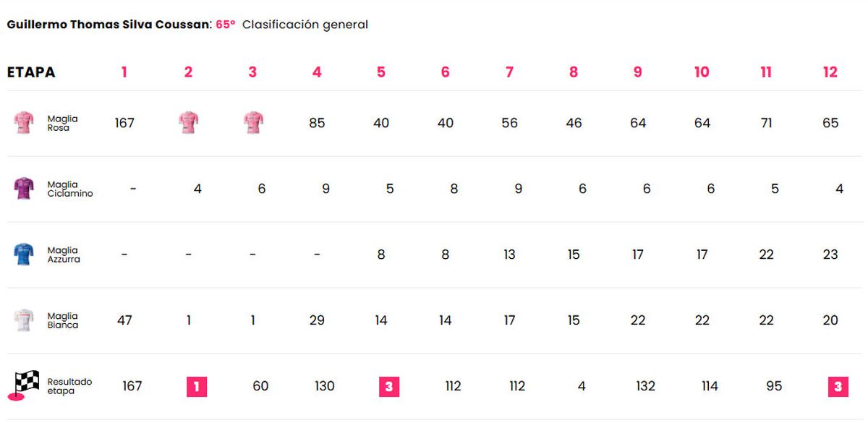Select the stage 12 third-place pink badge
Screen dimensions: 868x423
point(838,387)
